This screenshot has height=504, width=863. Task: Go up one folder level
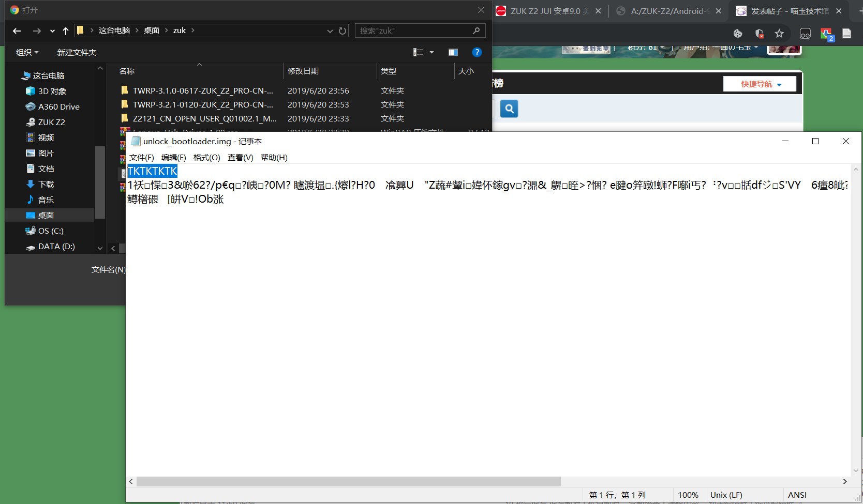click(66, 31)
